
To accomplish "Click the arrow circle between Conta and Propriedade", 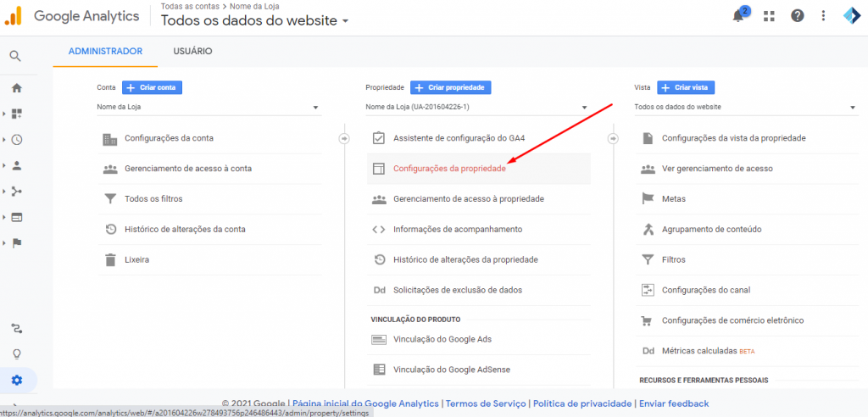I will click(x=344, y=138).
